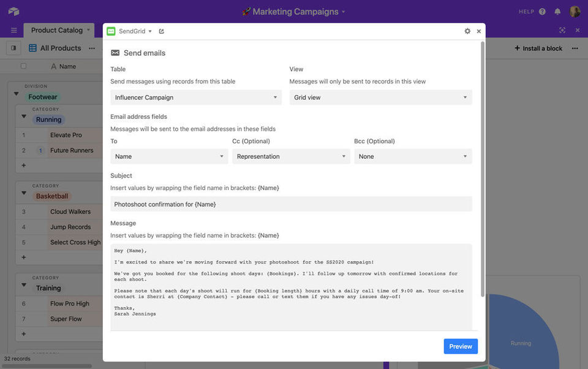Open the Table dropdown Influencer Campaign
The width and height of the screenshot is (588, 369).
pos(196,97)
